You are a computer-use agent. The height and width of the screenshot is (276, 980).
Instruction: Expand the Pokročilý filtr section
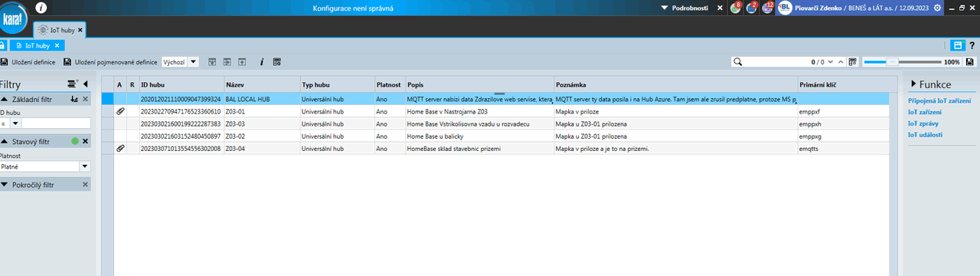[x=5, y=185]
